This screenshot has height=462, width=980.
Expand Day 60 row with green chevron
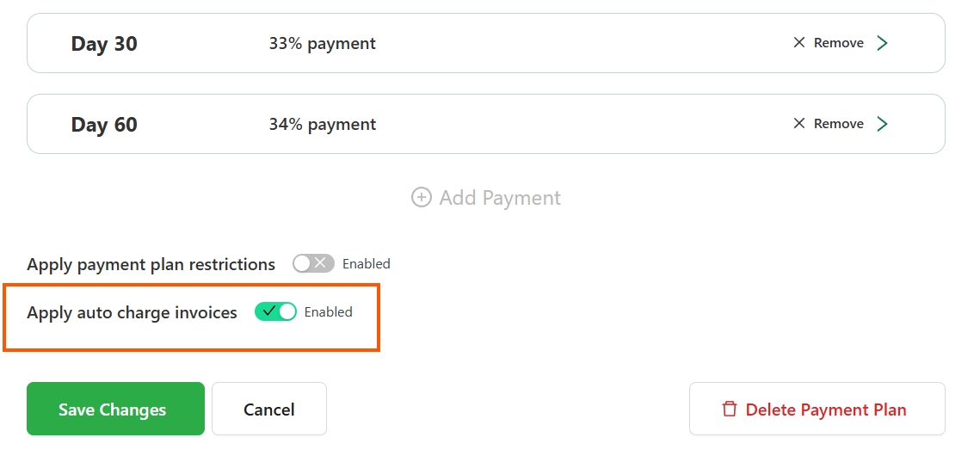[x=882, y=124]
